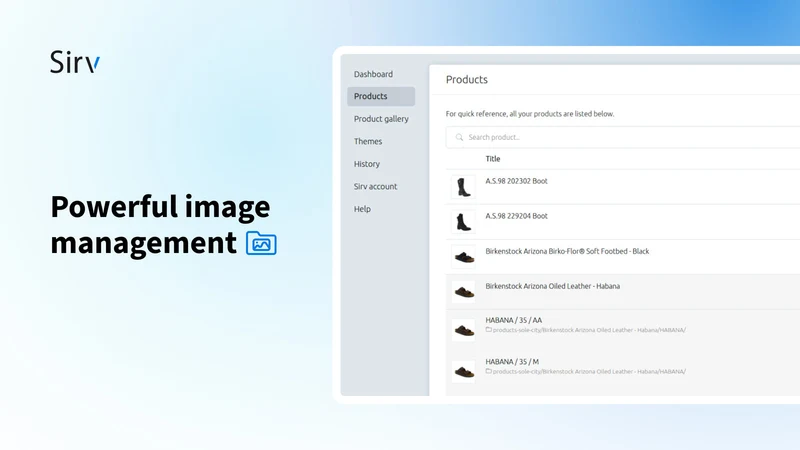The width and height of the screenshot is (800, 450).
Task: Go to Themes in sidebar
Action: pyautogui.click(x=367, y=141)
